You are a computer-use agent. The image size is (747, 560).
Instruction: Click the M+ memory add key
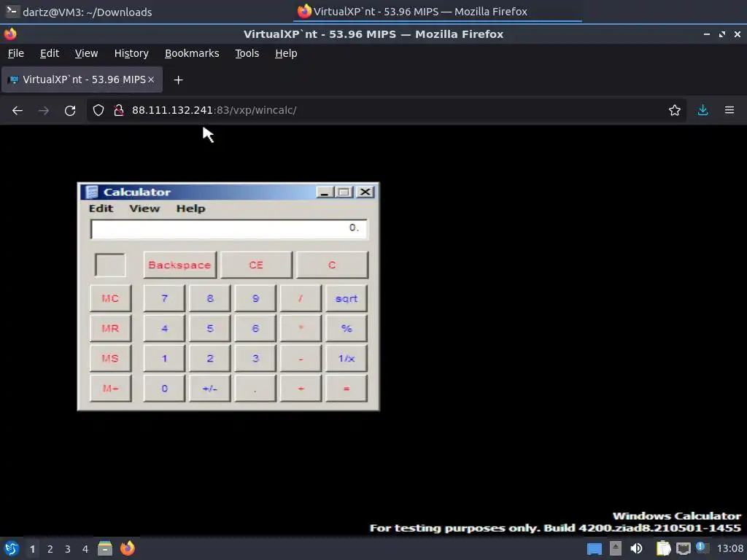(111, 388)
